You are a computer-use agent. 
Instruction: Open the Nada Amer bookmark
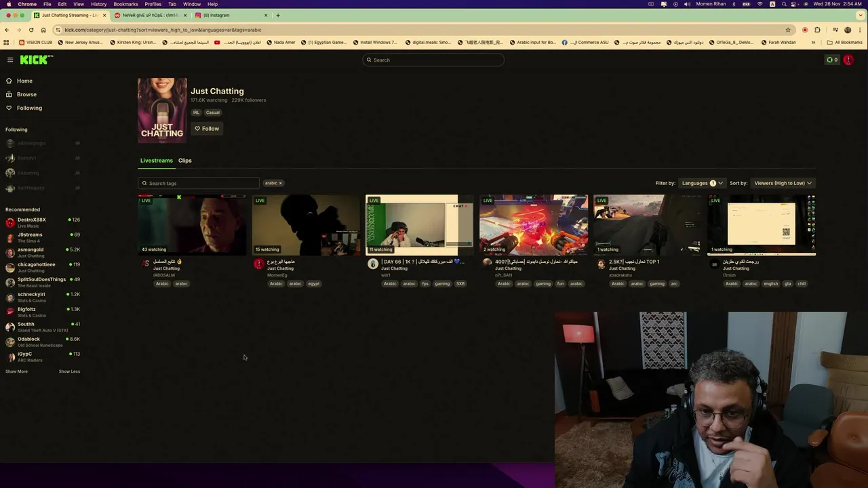pyautogui.click(x=281, y=42)
